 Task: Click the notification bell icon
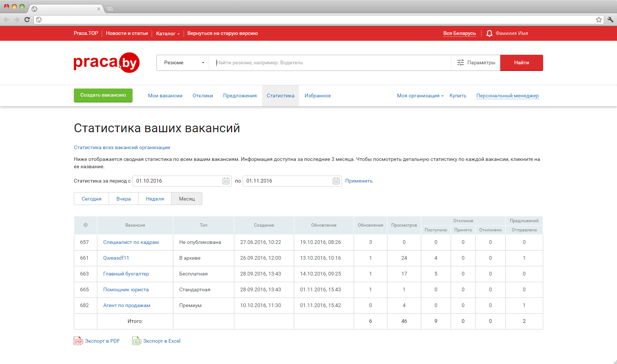click(x=489, y=33)
